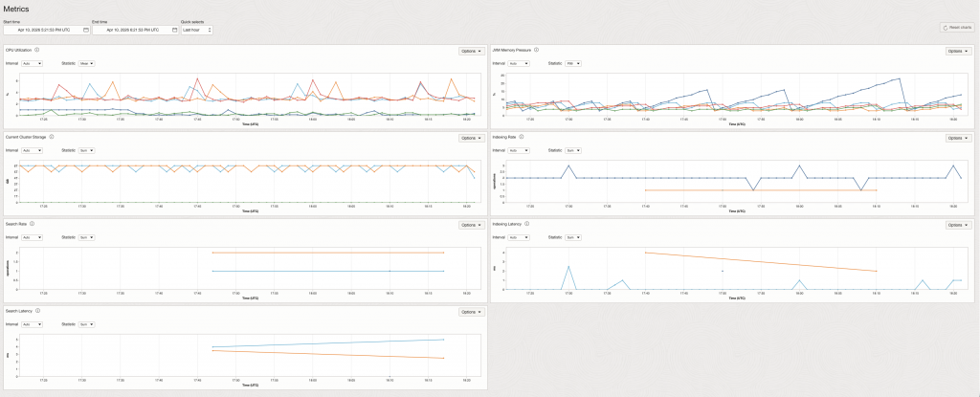Open Options menu for CPU Utilization chart
Image resolution: width=980 pixels, height=397 pixels.
click(473, 51)
